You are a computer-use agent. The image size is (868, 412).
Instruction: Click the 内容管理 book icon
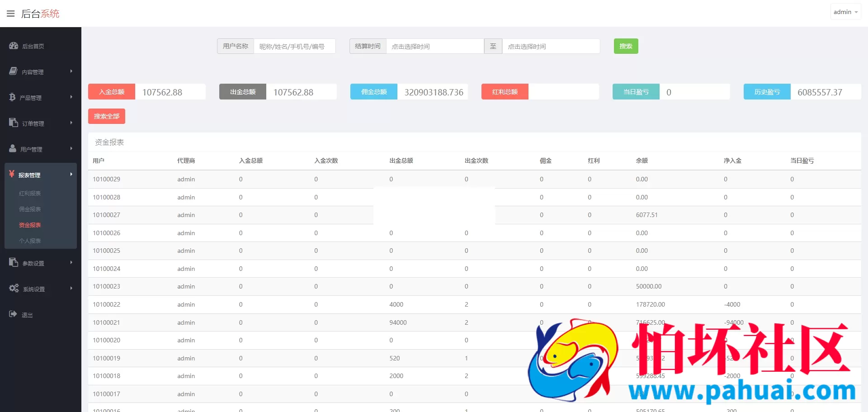(x=14, y=71)
